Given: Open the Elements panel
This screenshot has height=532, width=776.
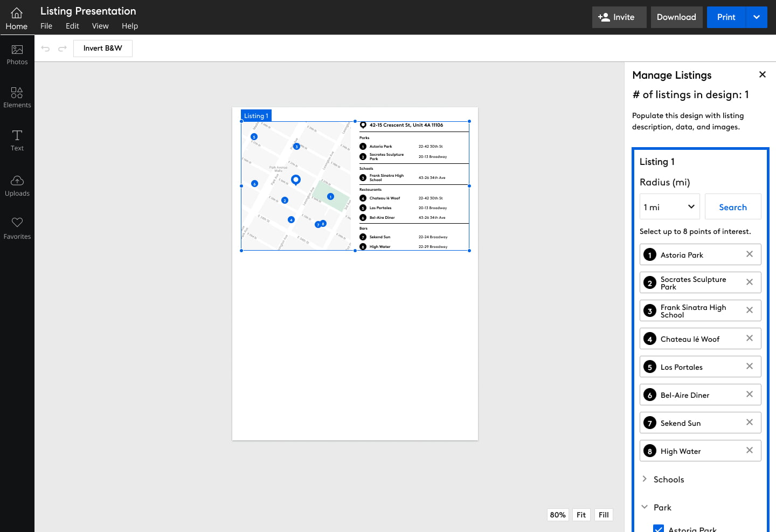Looking at the screenshot, I should 17,98.
